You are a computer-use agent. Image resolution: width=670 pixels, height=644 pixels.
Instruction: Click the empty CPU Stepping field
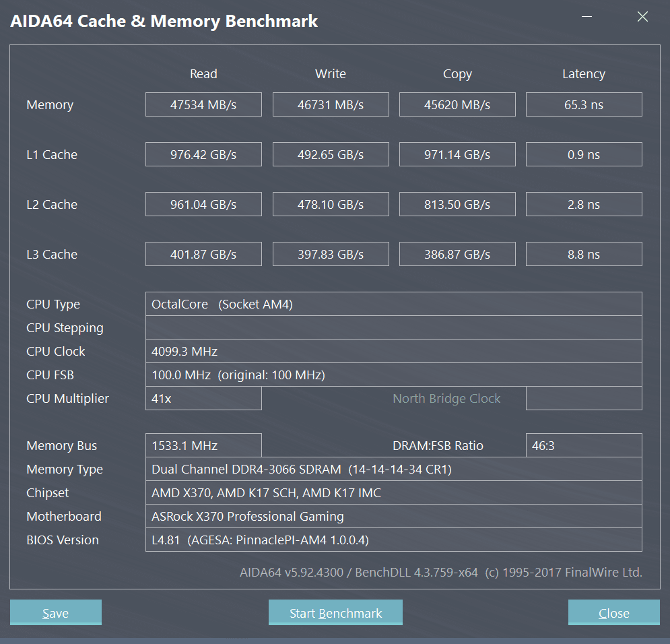[x=393, y=327]
